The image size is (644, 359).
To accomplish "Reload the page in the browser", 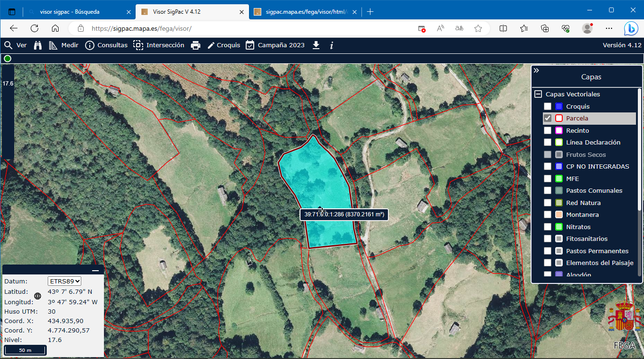I will pos(34,28).
